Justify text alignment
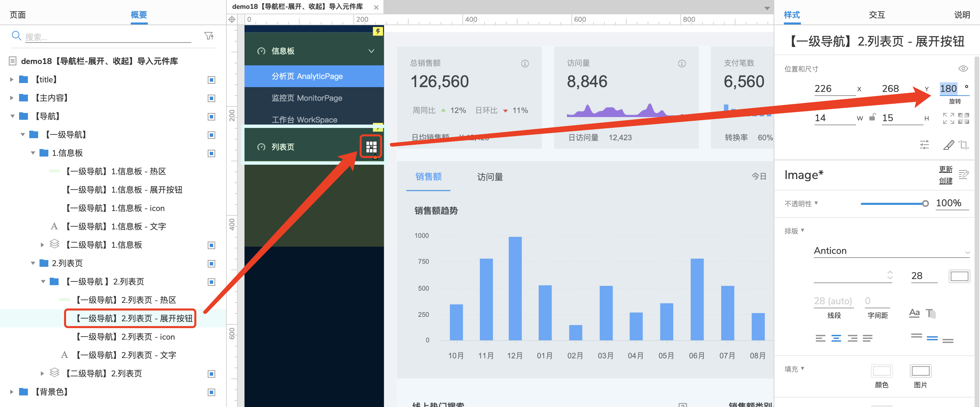Viewport: 980px width, 407px height. (867, 338)
